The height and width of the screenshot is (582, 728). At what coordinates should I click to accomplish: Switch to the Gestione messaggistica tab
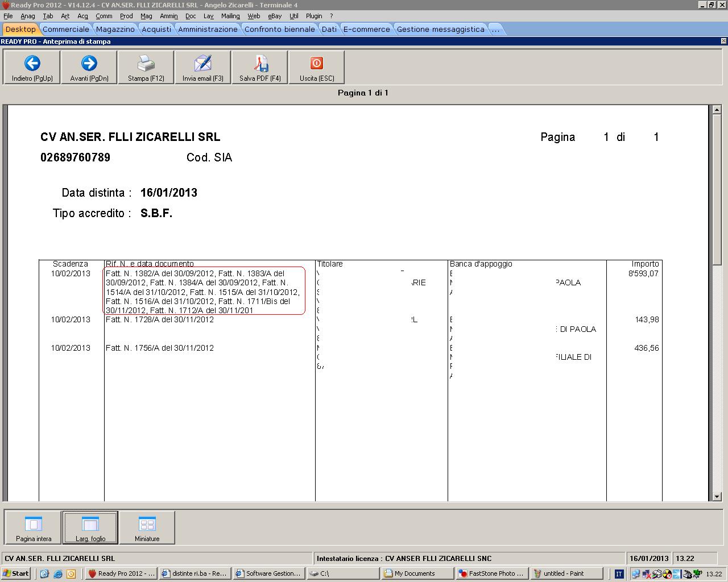(x=441, y=29)
